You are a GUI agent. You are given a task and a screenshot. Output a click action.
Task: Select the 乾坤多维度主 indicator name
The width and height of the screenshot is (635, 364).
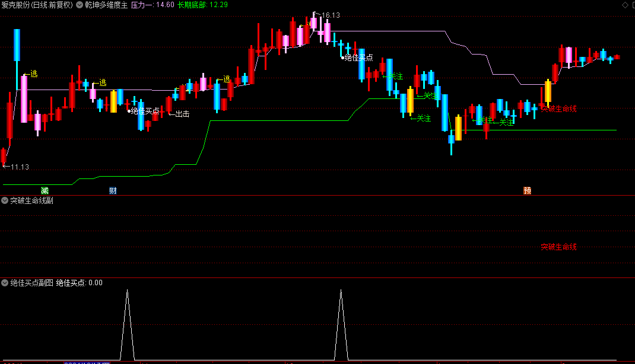(106, 5)
